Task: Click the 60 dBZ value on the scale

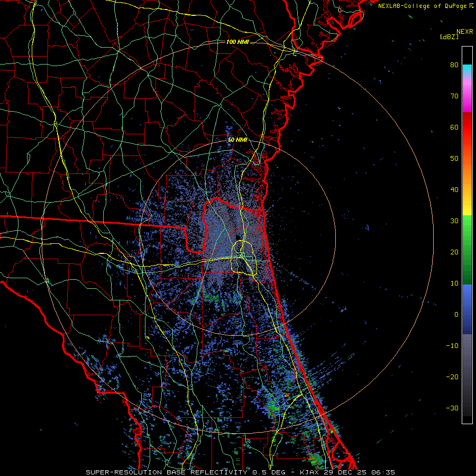Action: tap(454, 127)
